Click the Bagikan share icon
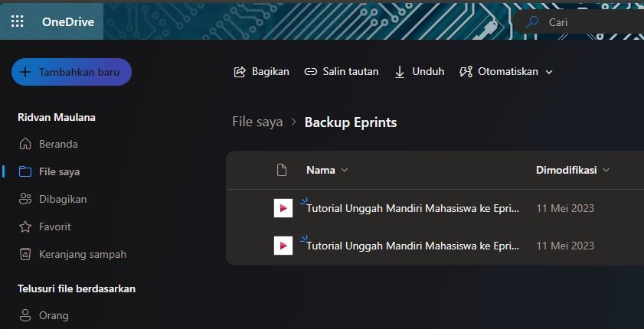 tap(240, 72)
